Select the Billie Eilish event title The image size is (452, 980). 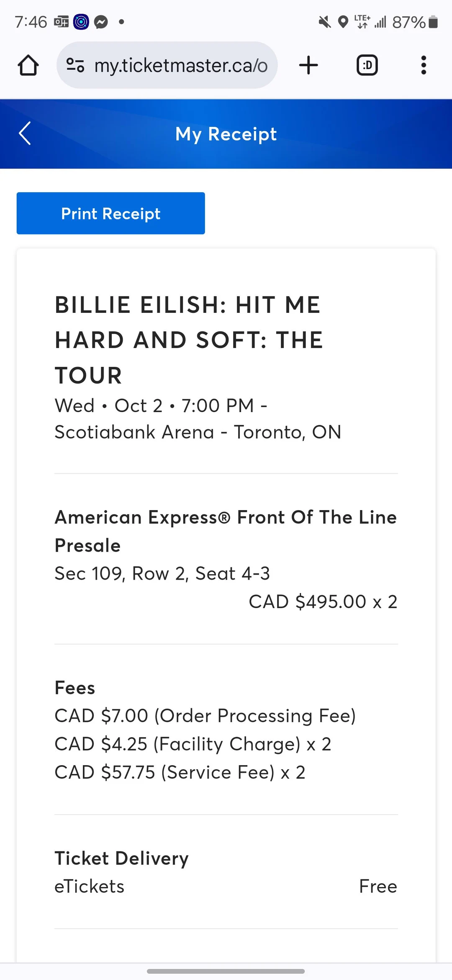pos(188,339)
